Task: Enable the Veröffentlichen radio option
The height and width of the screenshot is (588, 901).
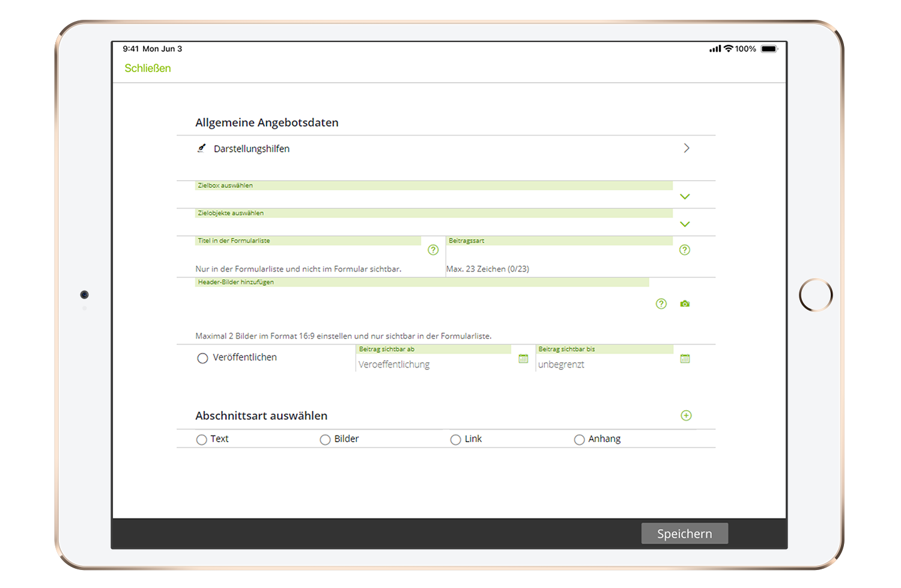Action: point(203,359)
